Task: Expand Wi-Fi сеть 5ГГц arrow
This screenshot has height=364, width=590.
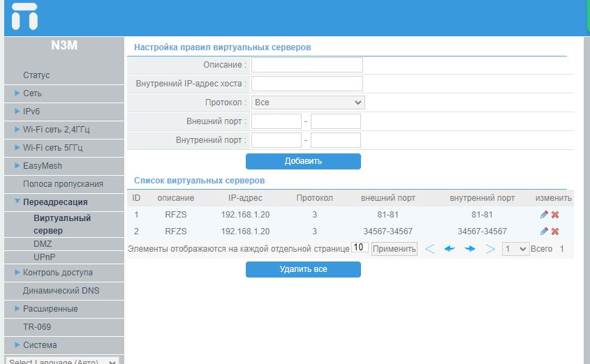Action: click(17, 147)
